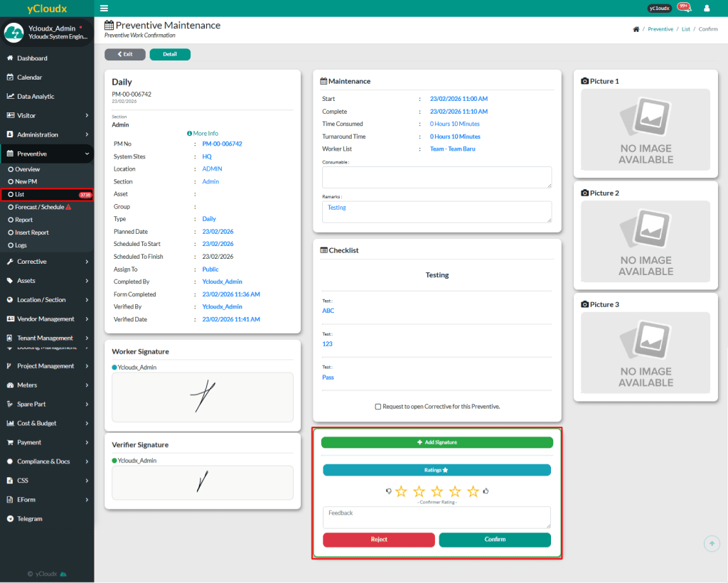Open Dashboard from the sidebar
The height and width of the screenshot is (583, 728).
[32, 58]
